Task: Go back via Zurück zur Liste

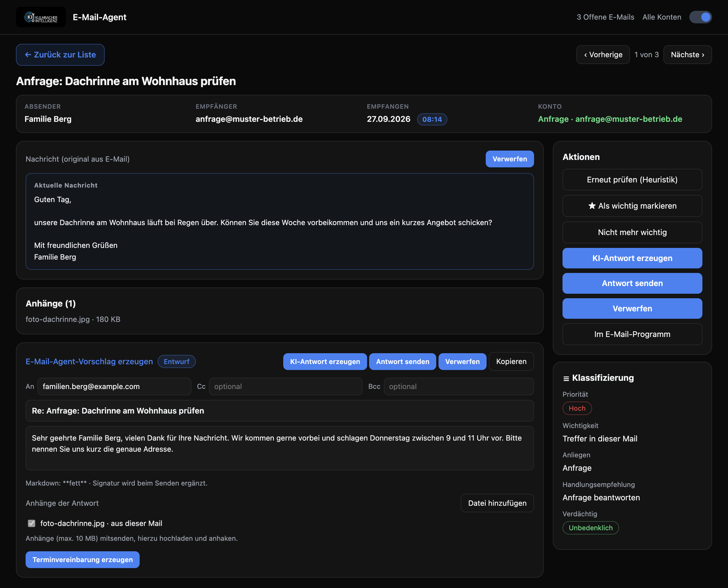Action: click(60, 55)
